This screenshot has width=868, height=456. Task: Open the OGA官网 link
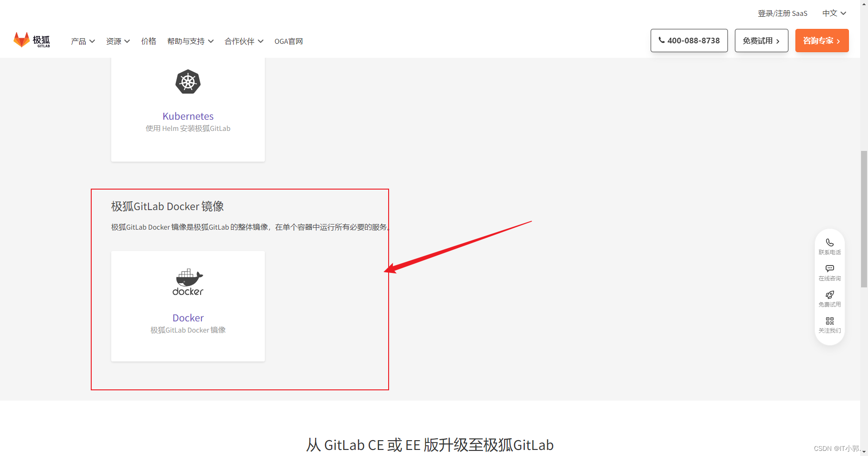tap(289, 41)
